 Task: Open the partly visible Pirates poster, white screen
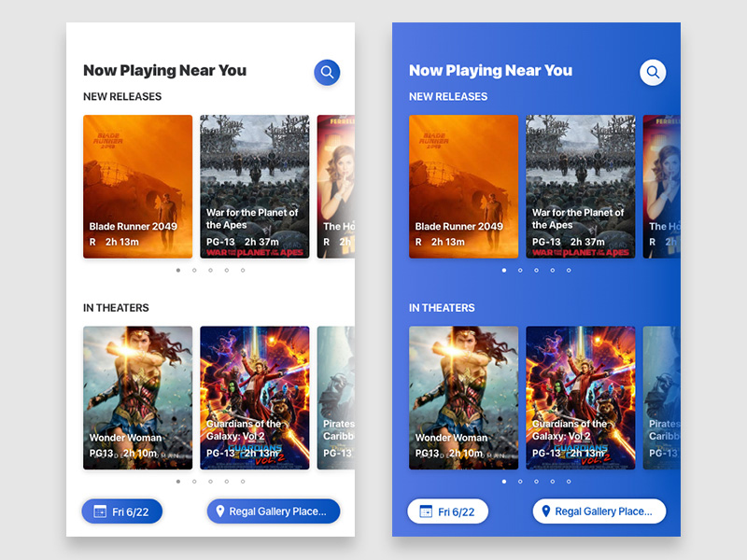(x=336, y=399)
